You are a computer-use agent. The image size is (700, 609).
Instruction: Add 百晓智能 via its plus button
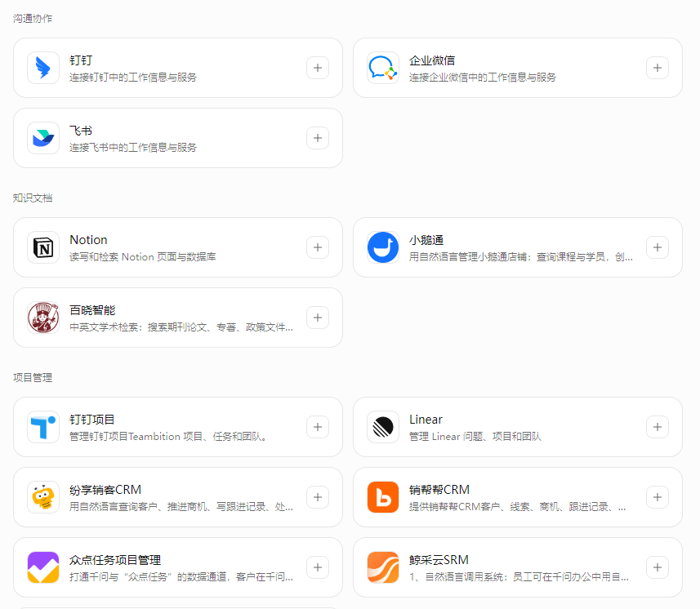[x=318, y=318]
